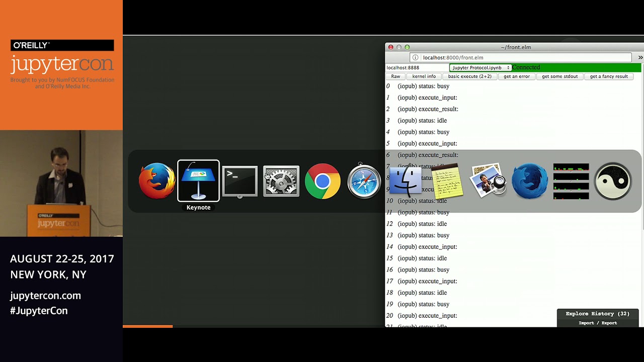
Task: Switch to blue Firefox Developer Edition icon
Action: click(x=530, y=181)
